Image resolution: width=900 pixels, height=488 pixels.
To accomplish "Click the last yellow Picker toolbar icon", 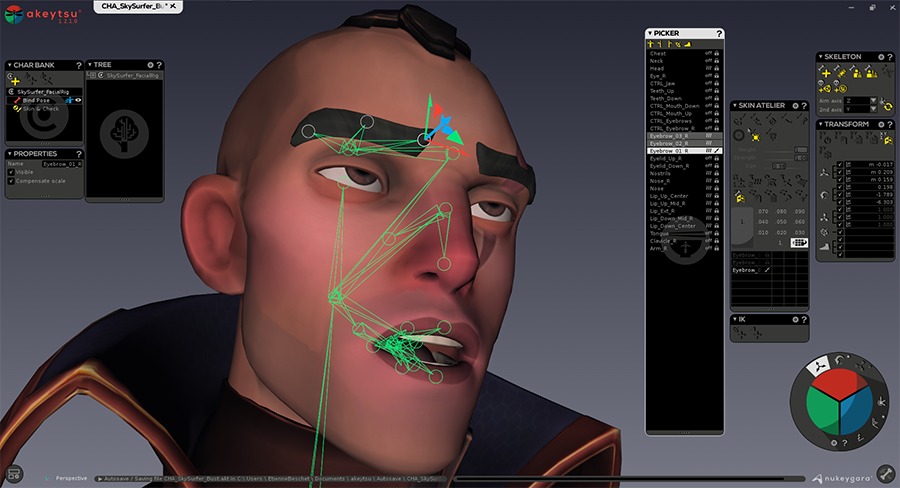I will [x=688, y=44].
